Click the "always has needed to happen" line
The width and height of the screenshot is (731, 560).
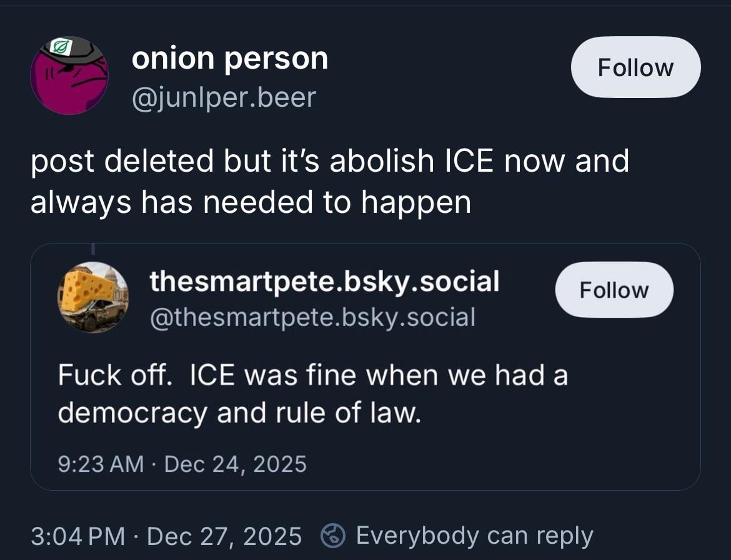tap(250, 202)
